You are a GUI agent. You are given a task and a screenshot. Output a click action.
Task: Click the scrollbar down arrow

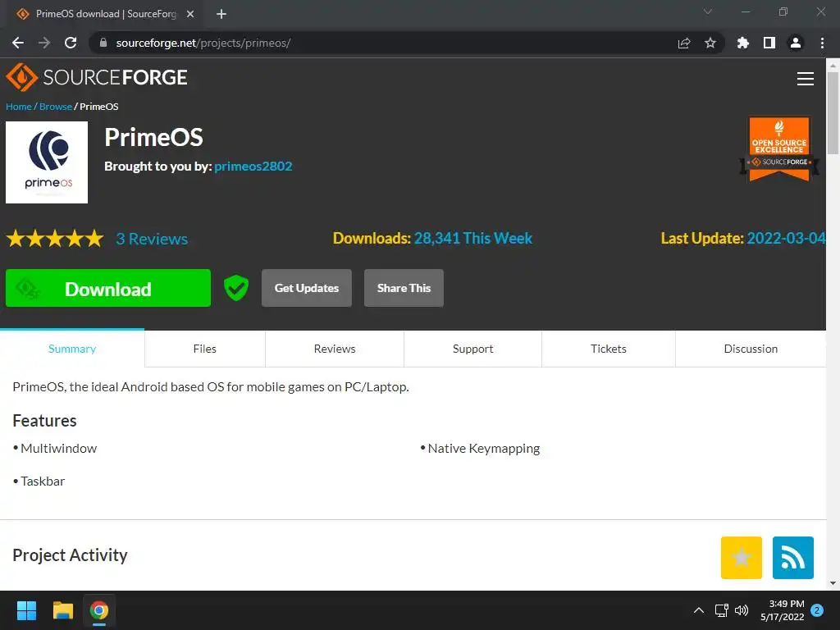tap(833, 583)
